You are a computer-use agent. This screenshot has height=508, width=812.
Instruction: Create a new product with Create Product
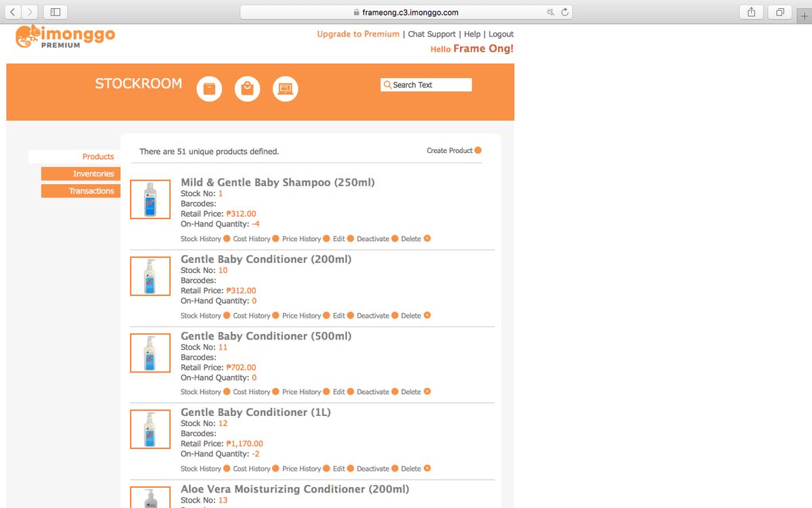(449, 150)
